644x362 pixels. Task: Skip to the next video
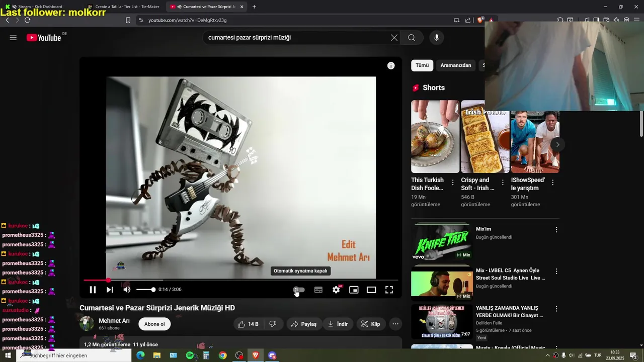[x=110, y=290]
